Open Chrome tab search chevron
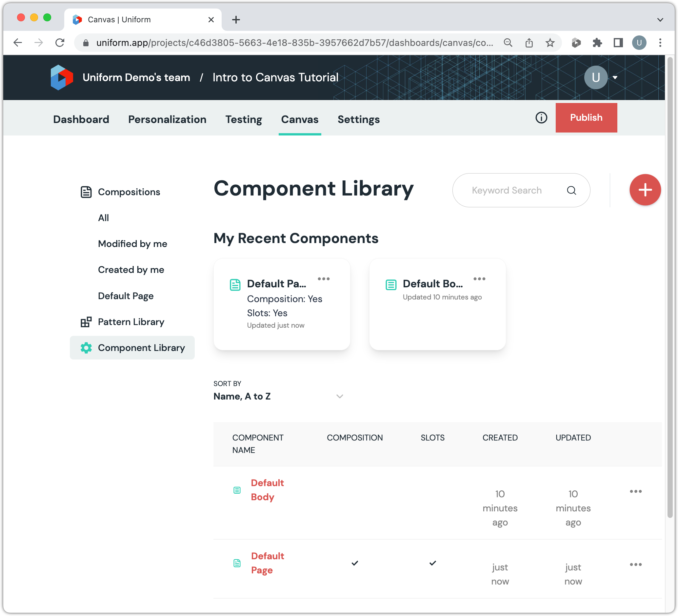The width and height of the screenshot is (678, 616). pos(660,20)
